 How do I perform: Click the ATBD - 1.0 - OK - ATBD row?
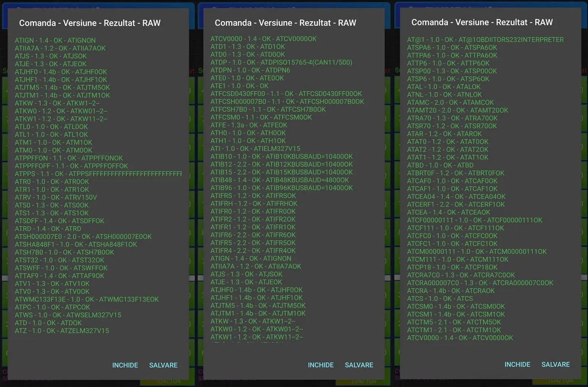(440, 165)
